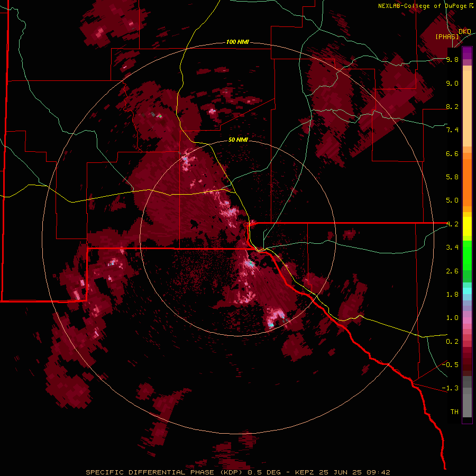Click the cyan swatch on the color bar
Image resolution: width=476 pixels, height=476 pixels.
(x=467, y=291)
